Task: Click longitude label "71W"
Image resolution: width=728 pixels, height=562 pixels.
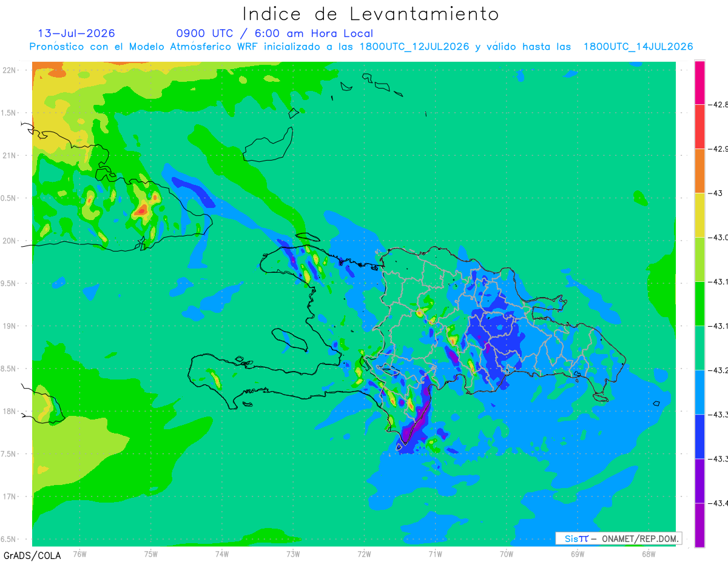Action: pos(435,554)
